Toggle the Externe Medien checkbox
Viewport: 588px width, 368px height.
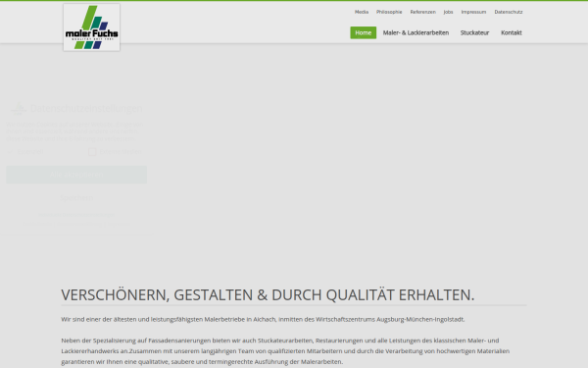(92, 152)
